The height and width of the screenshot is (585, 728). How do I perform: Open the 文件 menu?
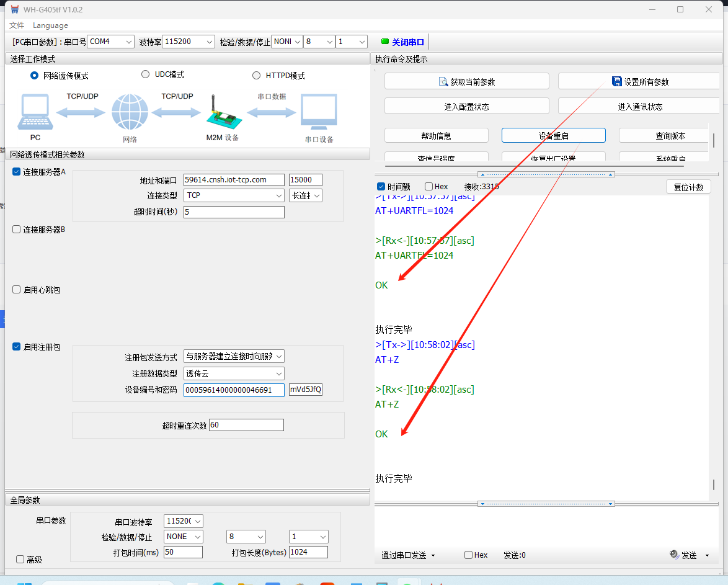pyautogui.click(x=17, y=25)
